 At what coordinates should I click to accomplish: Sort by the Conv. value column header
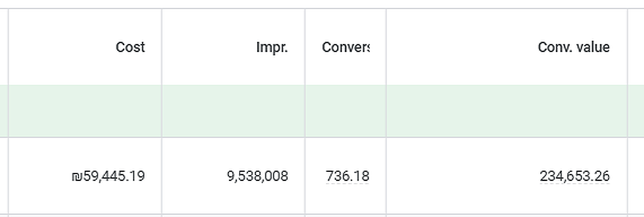pos(574,47)
